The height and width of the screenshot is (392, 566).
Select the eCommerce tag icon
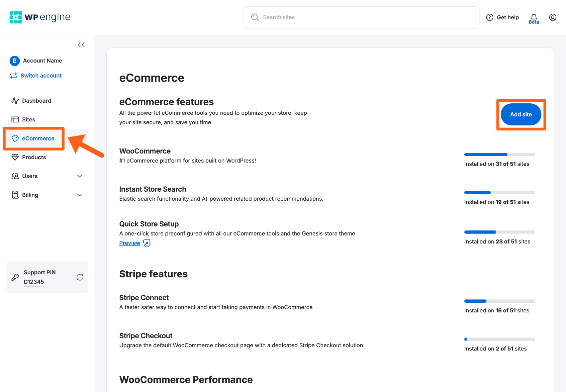(15, 138)
